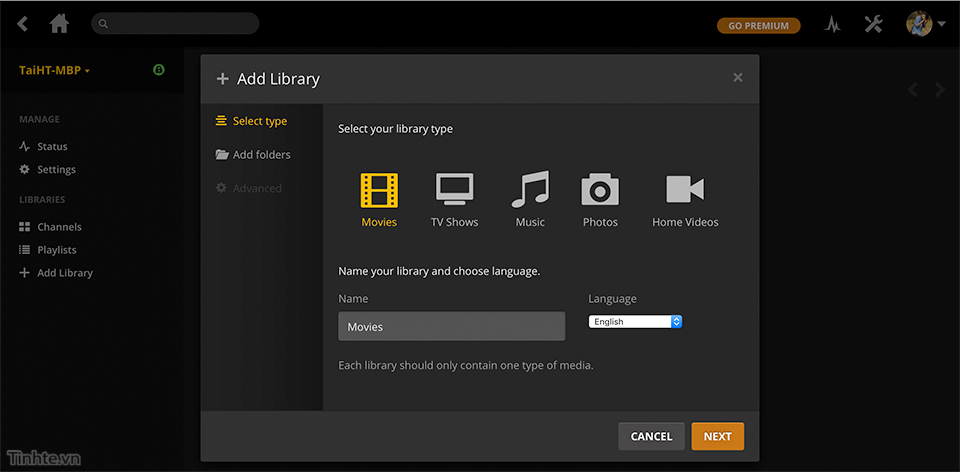Click the library Name text field

pos(451,327)
